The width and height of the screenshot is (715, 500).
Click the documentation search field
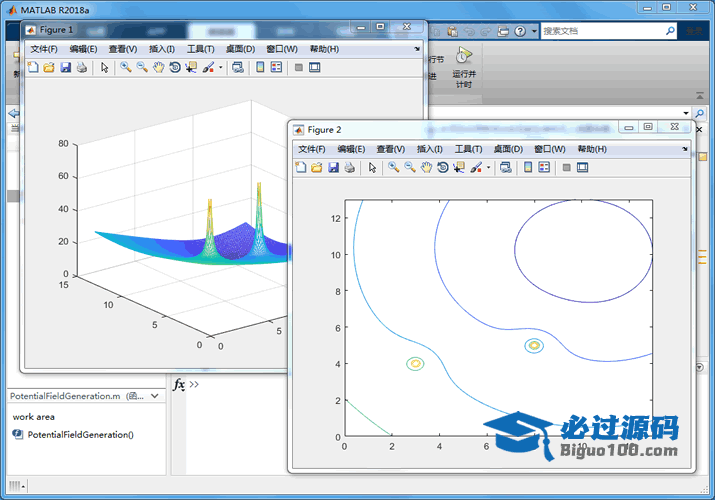coord(603,31)
